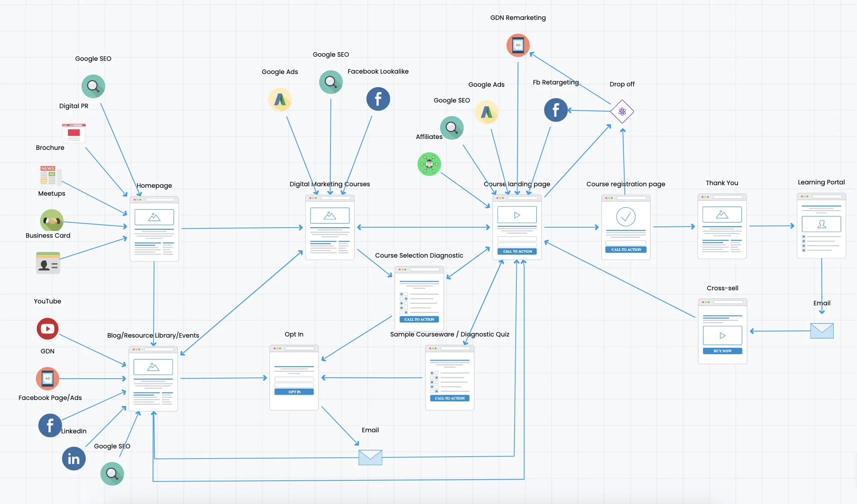Click the green Affiliates network icon
Viewport: 857px width, 504px height.
coord(429,164)
